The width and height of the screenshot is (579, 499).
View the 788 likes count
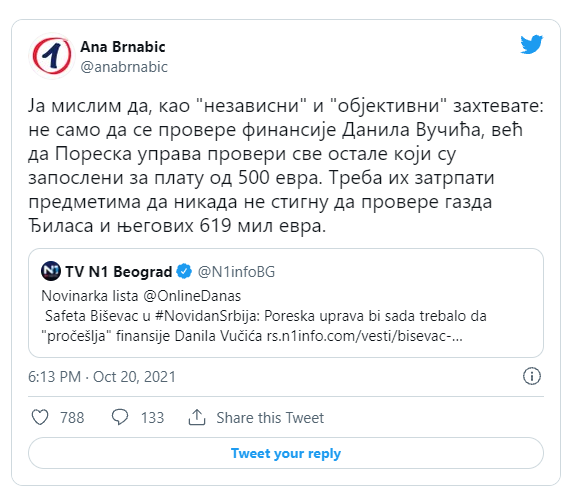72,418
